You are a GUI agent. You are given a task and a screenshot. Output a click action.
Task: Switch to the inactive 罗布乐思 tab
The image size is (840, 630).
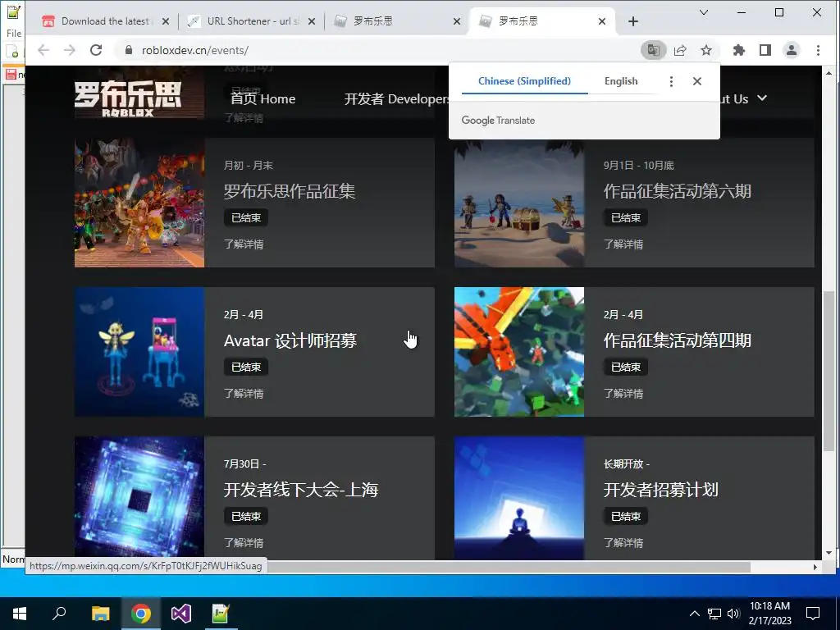pos(396,21)
